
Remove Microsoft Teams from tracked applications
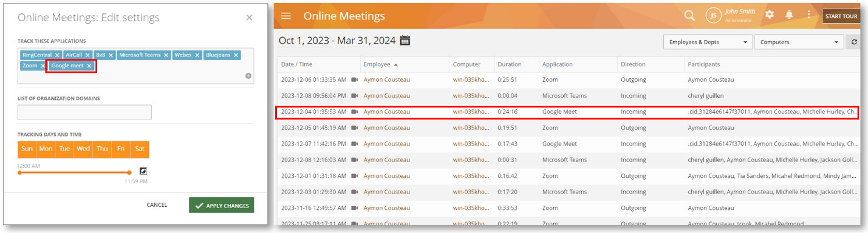click(x=166, y=55)
